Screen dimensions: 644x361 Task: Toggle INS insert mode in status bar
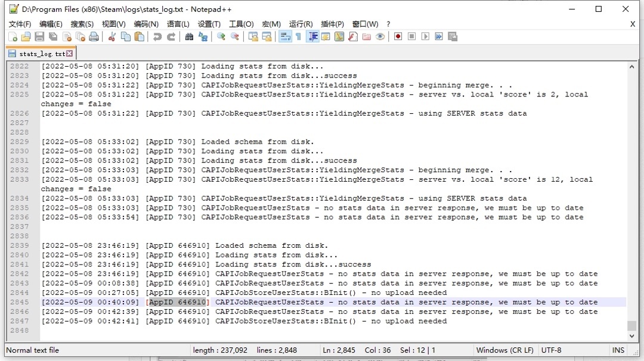tap(618, 350)
